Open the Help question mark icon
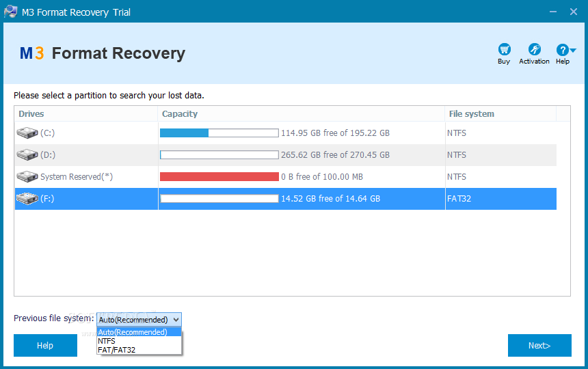The height and width of the screenshot is (369, 588). [x=562, y=50]
